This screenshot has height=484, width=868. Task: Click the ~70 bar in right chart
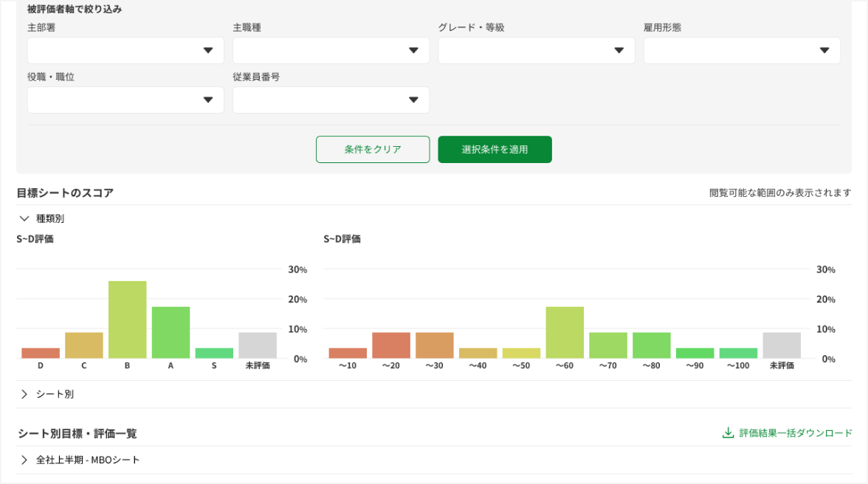pyautogui.click(x=608, y=345)
